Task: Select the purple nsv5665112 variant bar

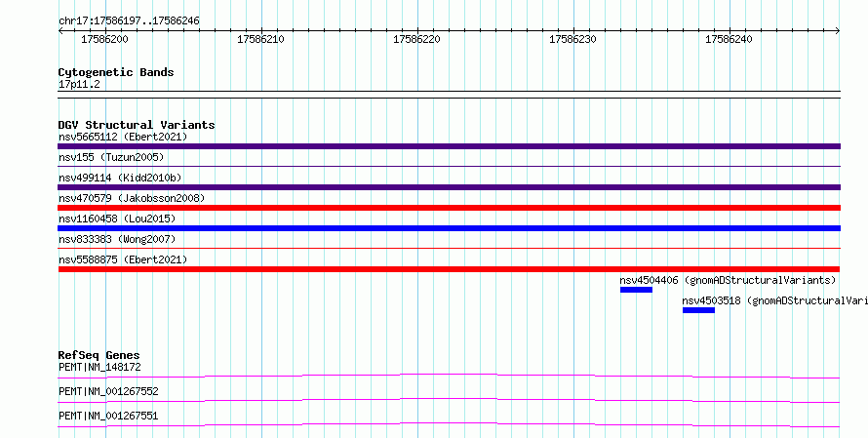Action: [x=449, y=146]
